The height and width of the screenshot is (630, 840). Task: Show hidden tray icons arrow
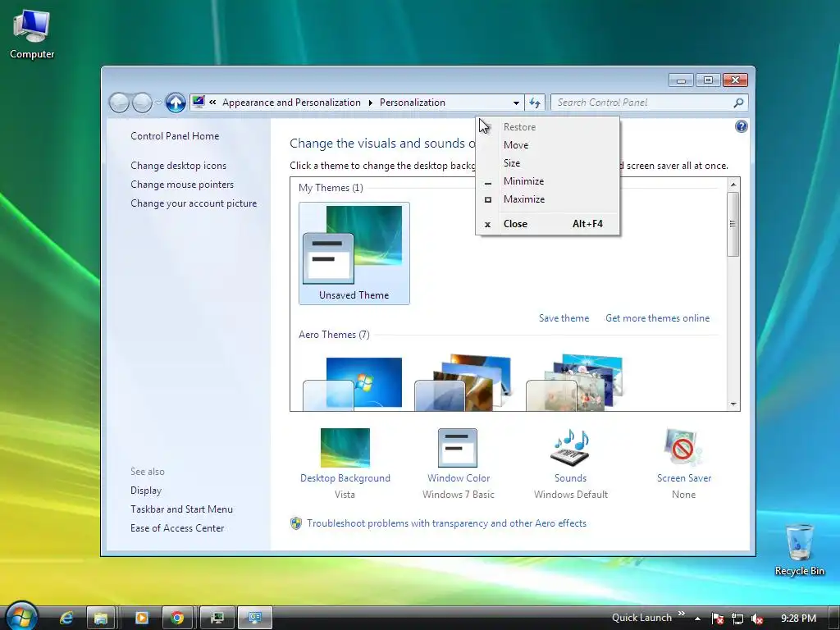[x=697, y=619]
